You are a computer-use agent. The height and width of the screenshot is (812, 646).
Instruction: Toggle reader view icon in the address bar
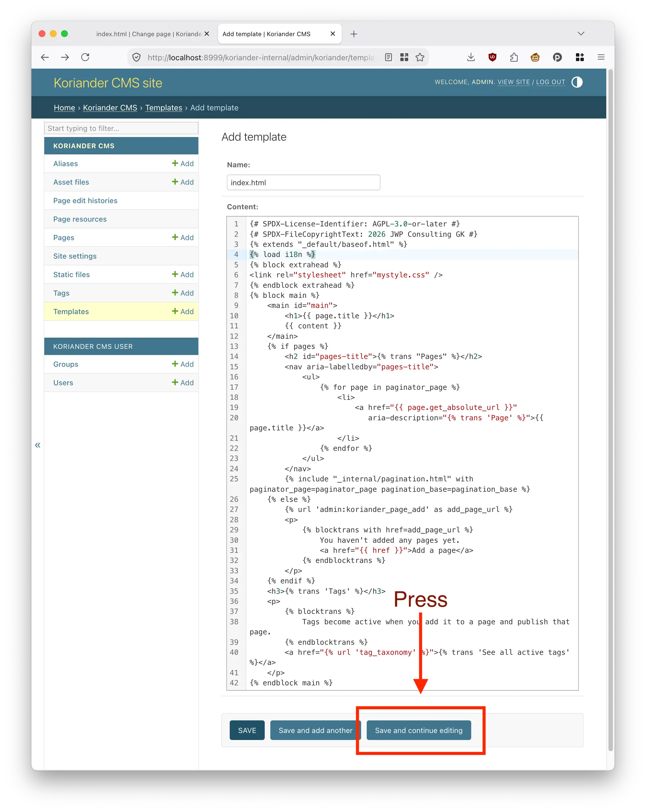[389, 57]
